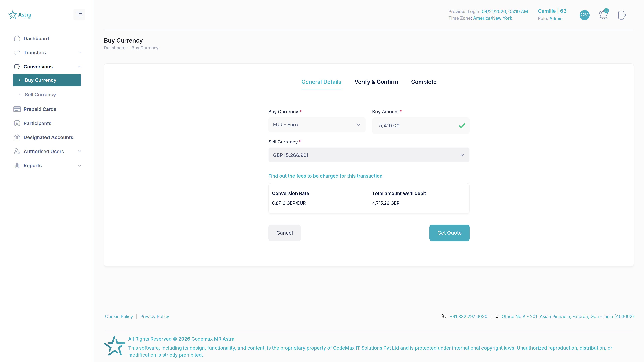Collapse sidebar with the hamburger menu icon
The image size is (644, 362).
79,14
